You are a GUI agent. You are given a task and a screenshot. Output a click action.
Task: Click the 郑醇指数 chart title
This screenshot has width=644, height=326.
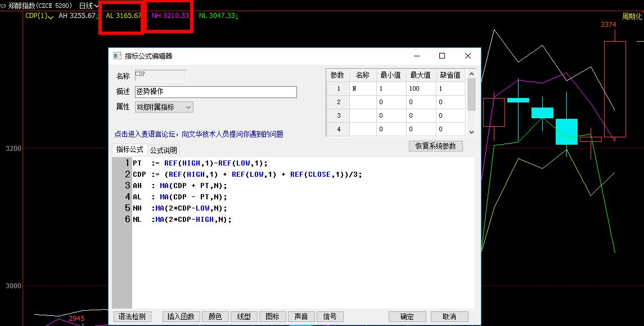[40, 6]
